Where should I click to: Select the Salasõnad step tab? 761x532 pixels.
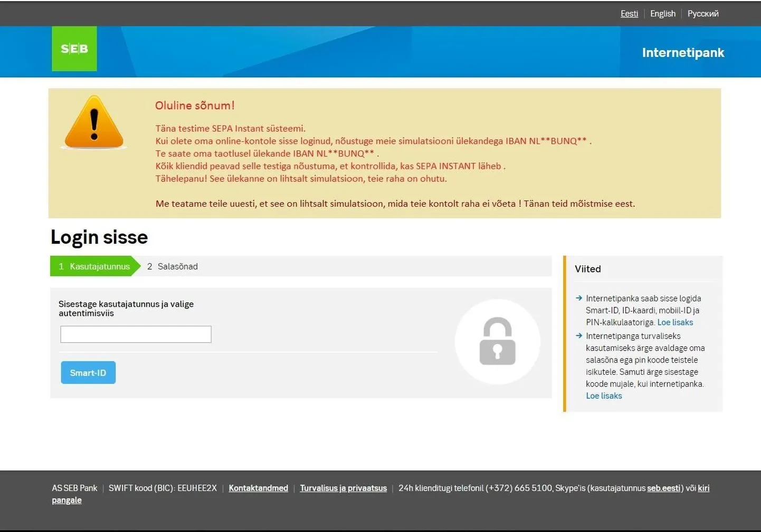click(173, 266)
